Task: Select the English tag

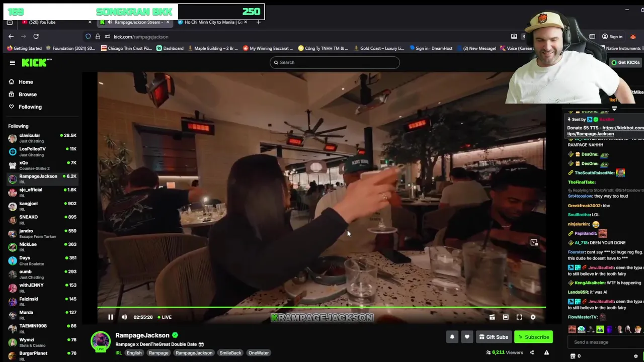Action: coord(134,353)
